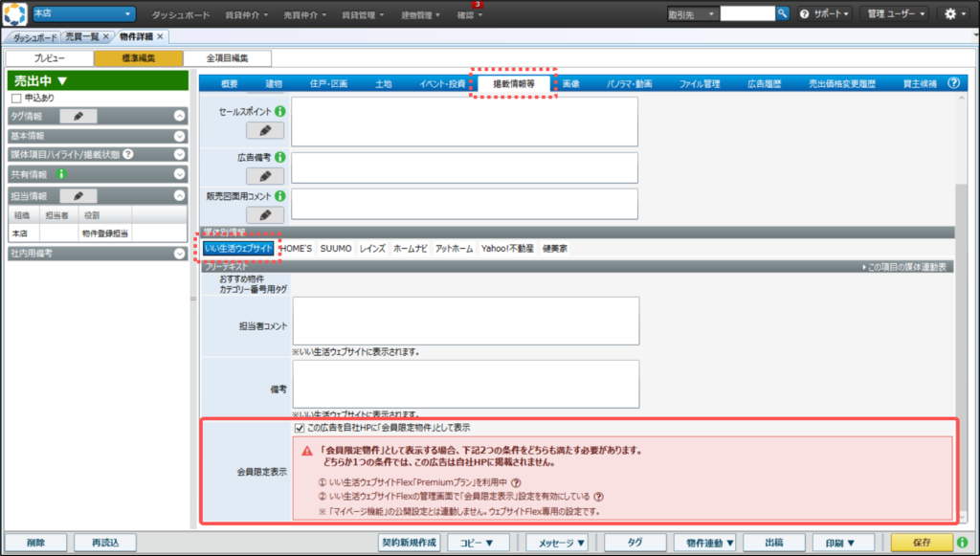Expand the 社内用備考 section
This screenshot has height=556, width=980.
pos(179,254)
